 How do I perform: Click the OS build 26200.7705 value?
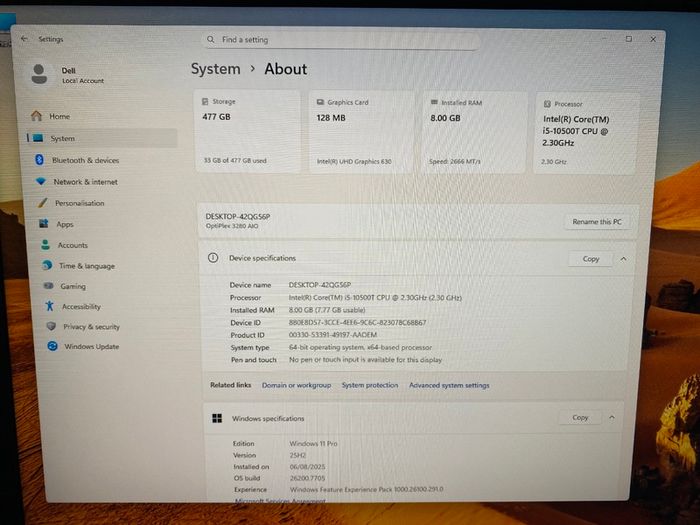308,478
